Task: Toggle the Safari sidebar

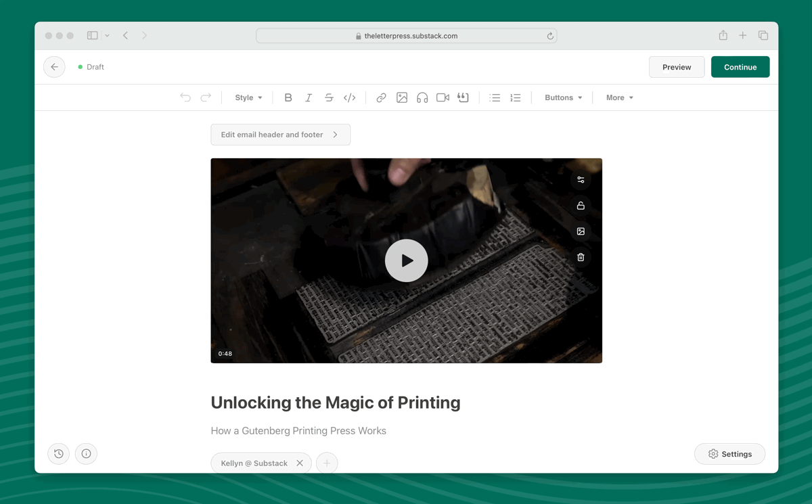Action: click(x=93, y=36)
